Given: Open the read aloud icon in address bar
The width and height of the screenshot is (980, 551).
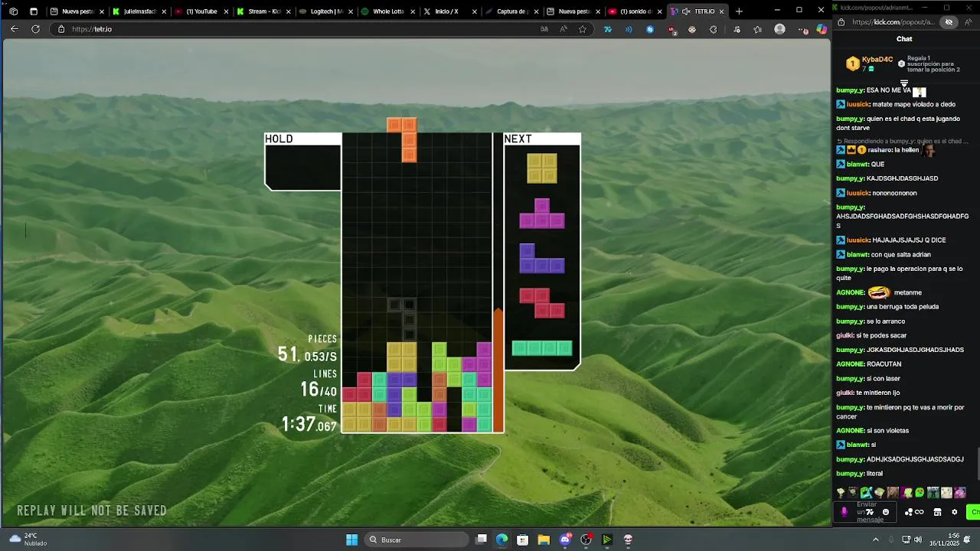Looking at the screenshot, I should pyautogui.click(x=563, y=29).
